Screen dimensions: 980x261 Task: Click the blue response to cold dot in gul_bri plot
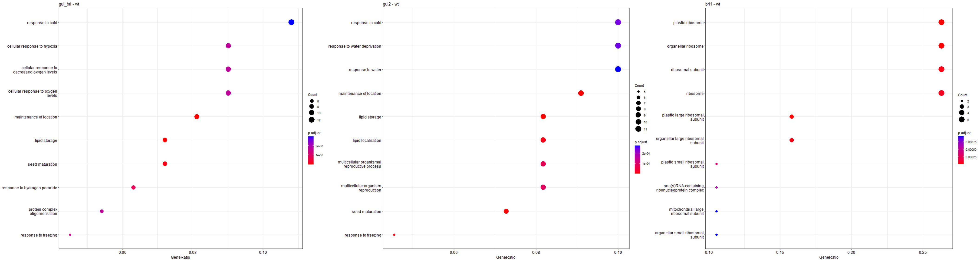[x=291, y=23]
